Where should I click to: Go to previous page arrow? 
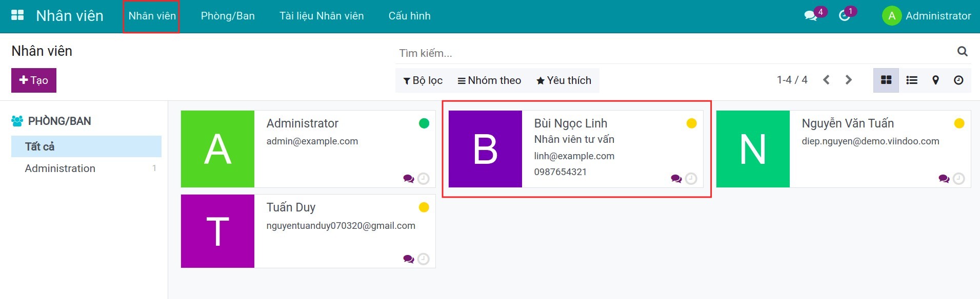(x=826, y=80)
